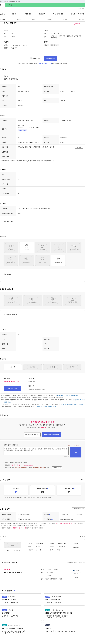Jump to 전형방법 section tab
Image resolution: width=85 pixels, height=644 pixels.
point(66,19)
